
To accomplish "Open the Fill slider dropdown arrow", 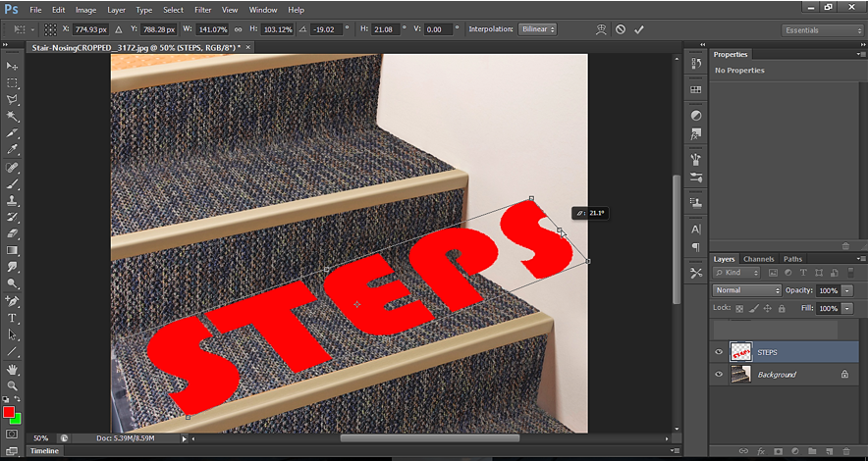I will point(848,308).
